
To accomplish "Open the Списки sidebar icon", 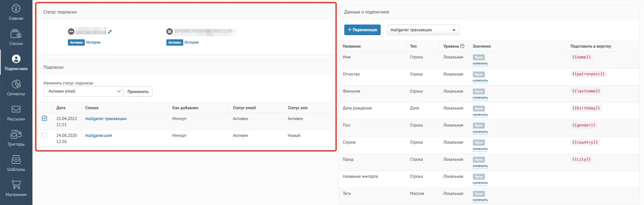I will [16, 34].
